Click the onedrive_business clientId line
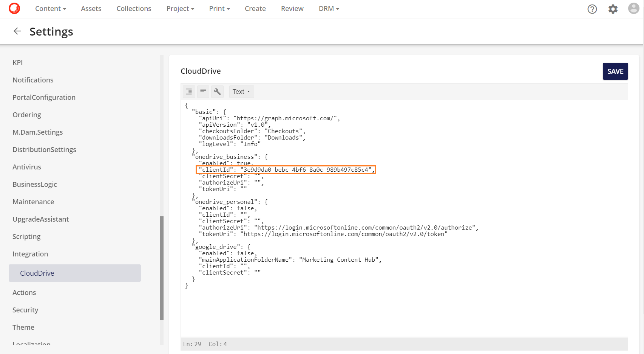The image size is (644, 354). point(286,170)
